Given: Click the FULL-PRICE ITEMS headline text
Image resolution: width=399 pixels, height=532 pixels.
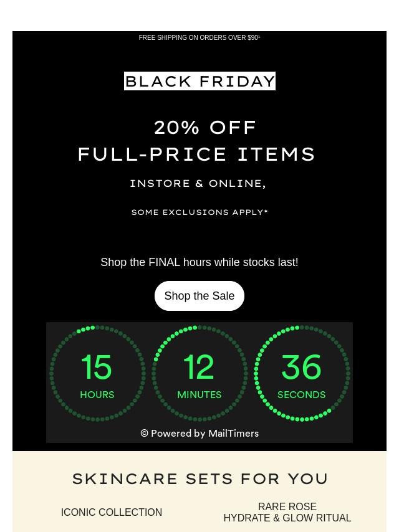Looking at the screenshot, I should pyautogui.click(x=197, y=154).
